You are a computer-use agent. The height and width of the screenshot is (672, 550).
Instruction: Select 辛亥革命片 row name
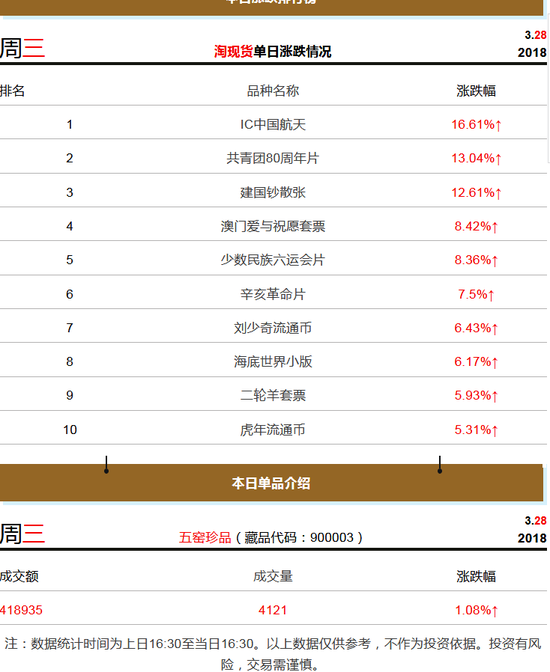[273, 294]
